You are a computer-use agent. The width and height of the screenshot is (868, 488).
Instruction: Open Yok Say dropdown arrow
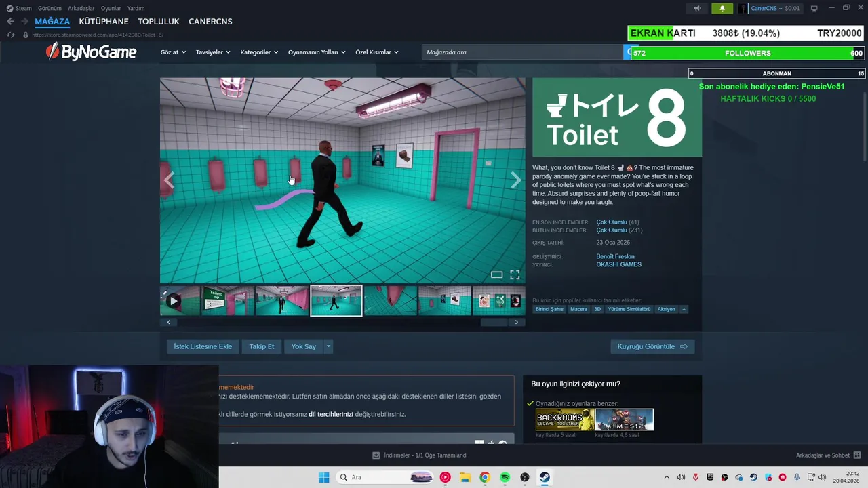point(328,346)
